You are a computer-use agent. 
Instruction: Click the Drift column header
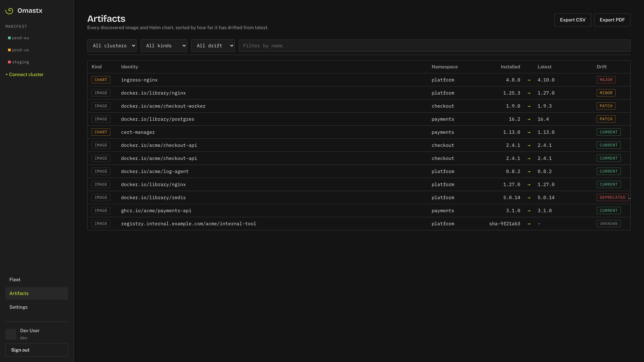[602, 67]
